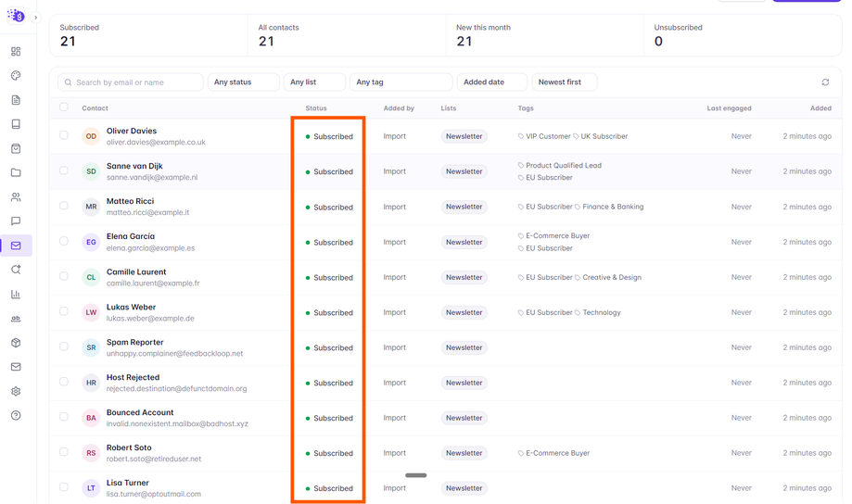Select the Elena García row checkbox
This screenshot has width=852, height=504.
click(x=64, y=241)
